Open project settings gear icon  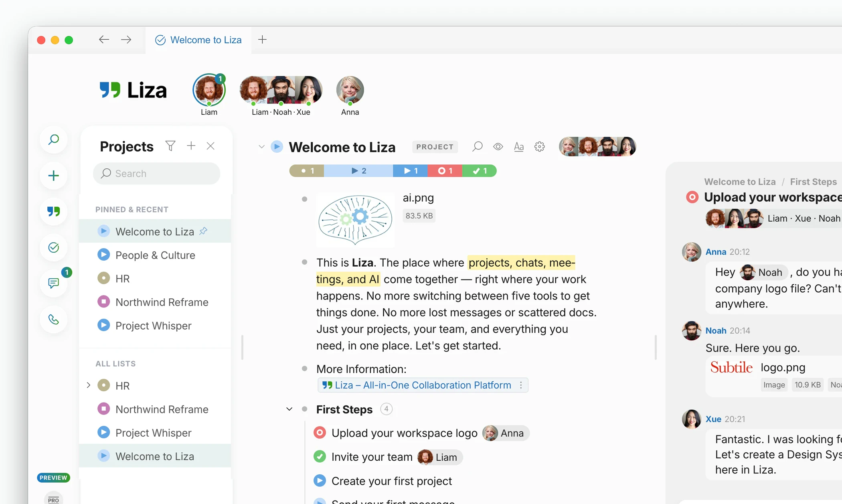point(540,147)
